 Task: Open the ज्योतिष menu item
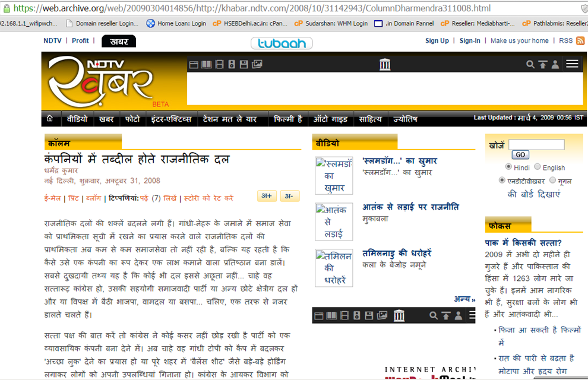pyautogui.click(x=405, y=119)
